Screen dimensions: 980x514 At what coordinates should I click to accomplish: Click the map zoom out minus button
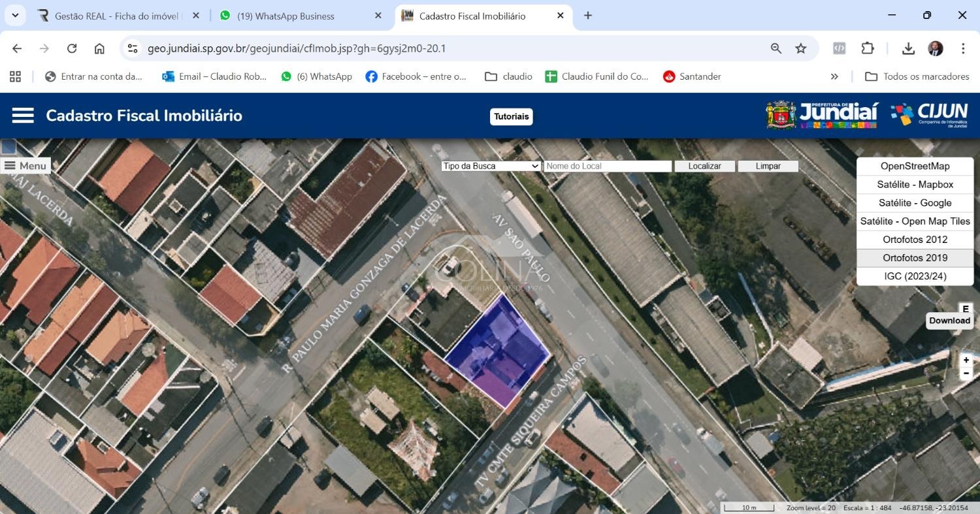click(x=966, y=374)
